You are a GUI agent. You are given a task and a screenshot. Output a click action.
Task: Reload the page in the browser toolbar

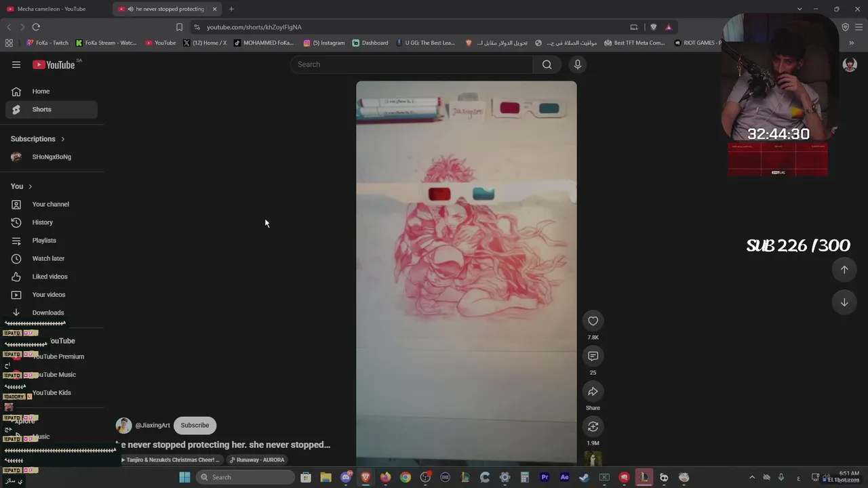tap(36, 27)
